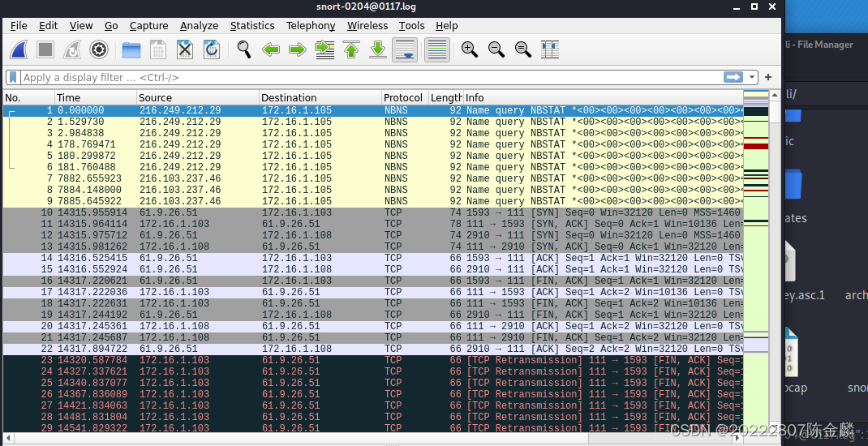Image resolution: width=868 pixels, height=446 pixels.
Task: Select packet 7 from 216.103.237.46
Action: click(373, 178)
